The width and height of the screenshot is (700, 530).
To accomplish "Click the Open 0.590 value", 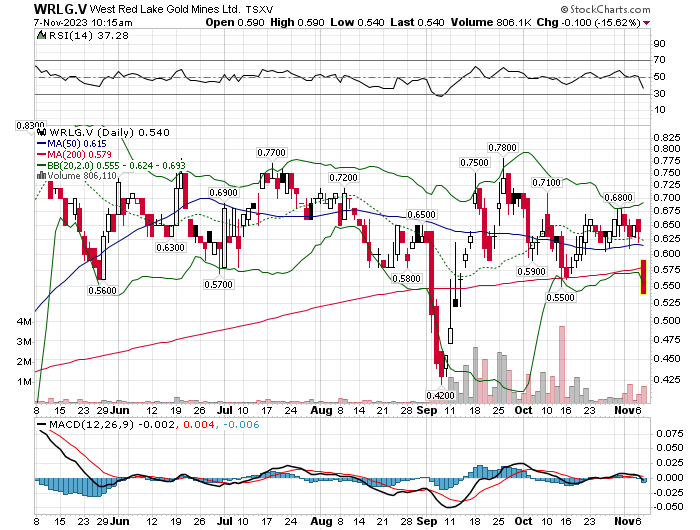I will point(235,22).
